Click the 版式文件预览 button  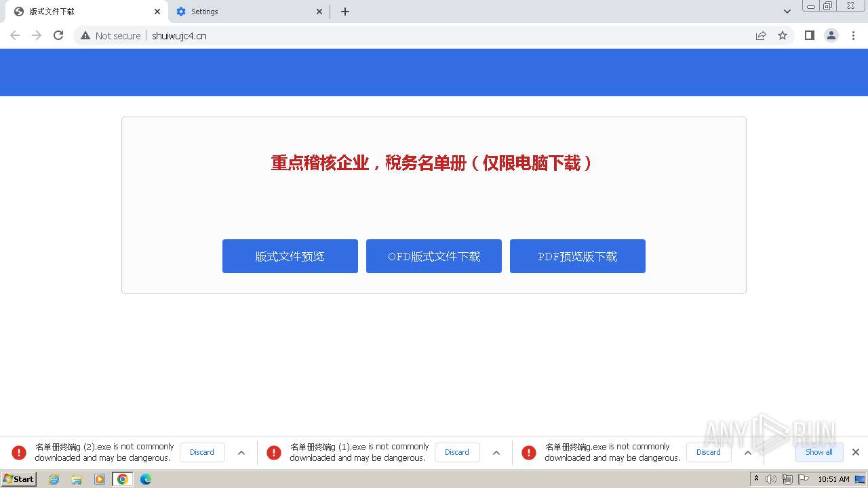pyautogui.click(x=290, y=256)
